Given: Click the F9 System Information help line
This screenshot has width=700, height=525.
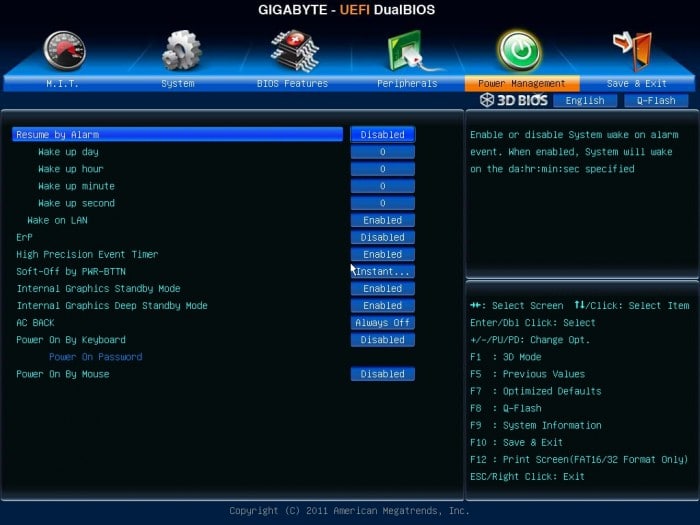Looking at the screenshot, I should point(536,425).
